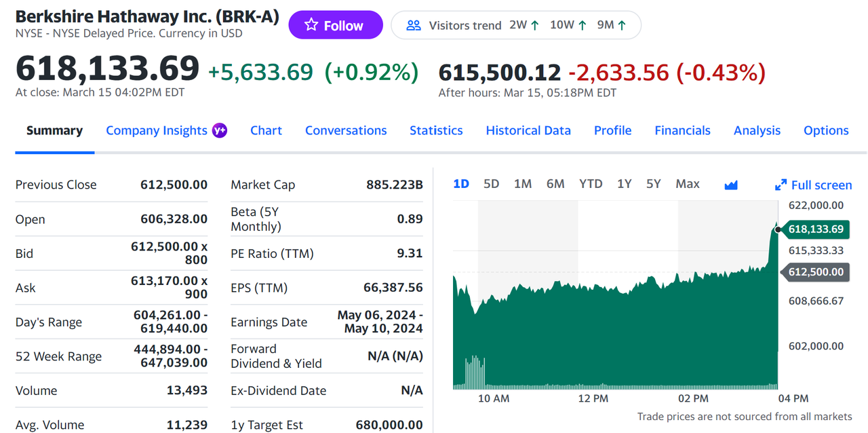Image resolution: width=868 pixels, height=433 pixels.
Task: Click the volume bars near 10 AM
Action: click(475, 371)
